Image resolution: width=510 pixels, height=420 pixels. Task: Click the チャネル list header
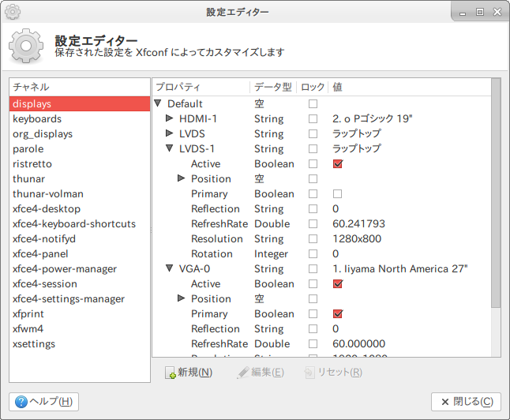(x=80, y=87)
